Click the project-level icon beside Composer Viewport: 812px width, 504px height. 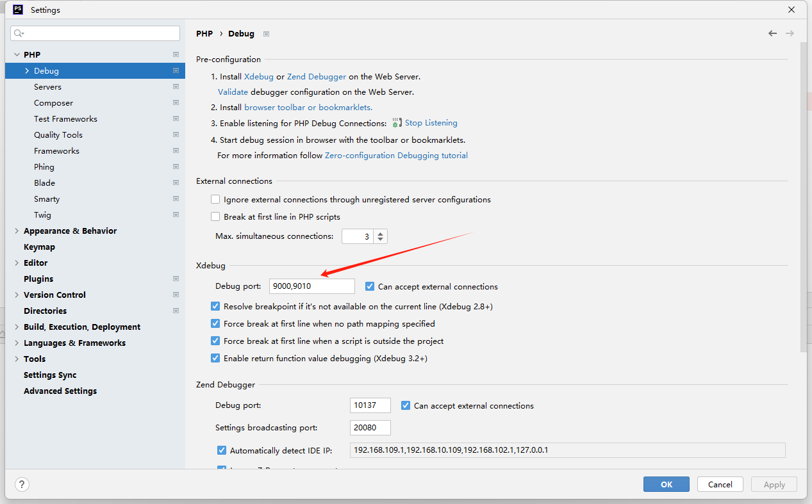[x=176, y=103]
